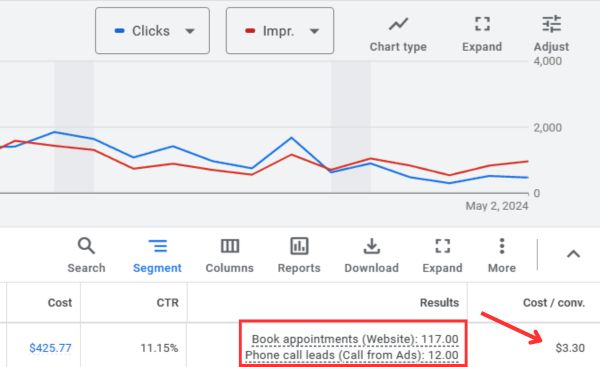Open the $425.77 cost link
The width and height of the screenshot is (600, 367).
50,348
